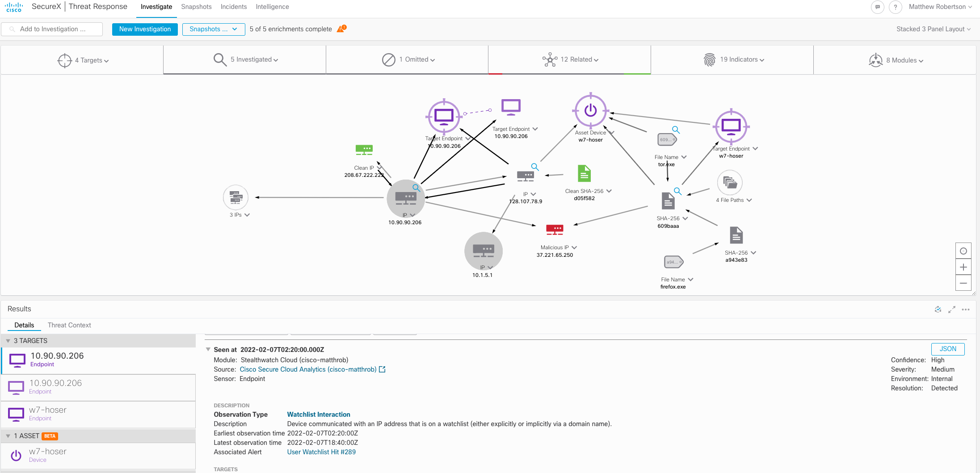Screen dimensions: 980x473
Task: Click the firefox.exe file name tag icon
Action: click(x=673, y=262)
